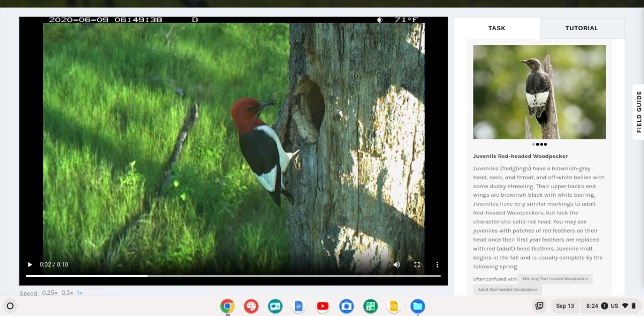The height and width of the screenshot is (316, 644).
Task: Open the Files app
Action: (x=418, y=306)
